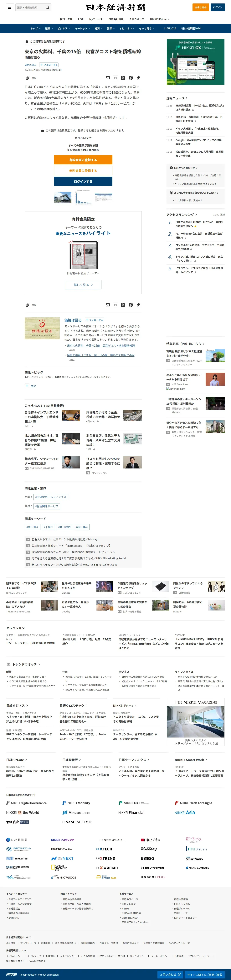Click the ログインする button
Screen dimensions: 231x980
[x=83, y=181]
